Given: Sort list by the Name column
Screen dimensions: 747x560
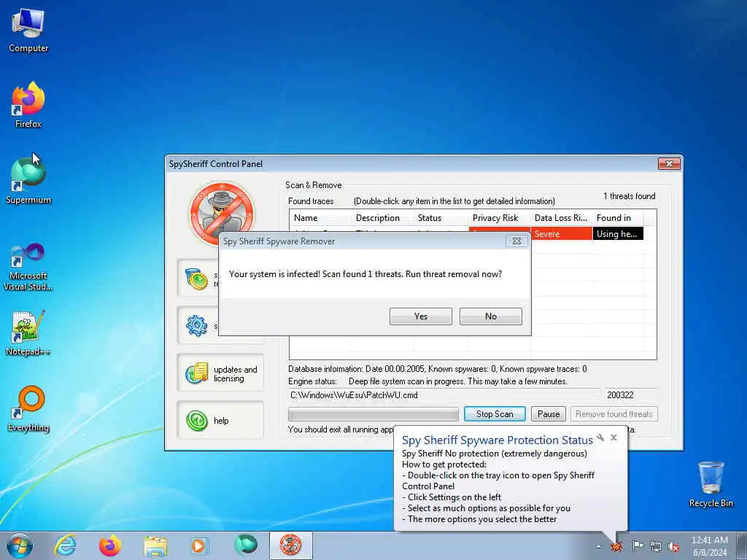Looking at the screenshot, I should pyautogui.click(x=320, y=217).
